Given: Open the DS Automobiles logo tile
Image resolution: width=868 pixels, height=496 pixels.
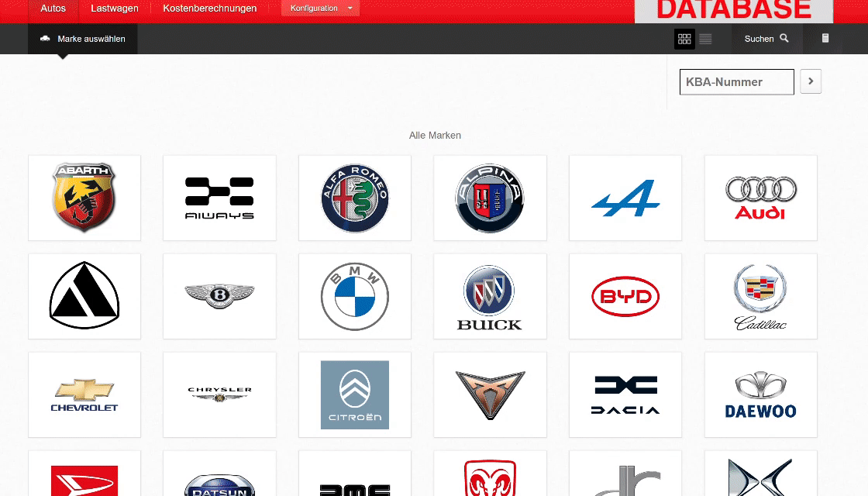Looking at the screenshot, I should pos(760,474).
